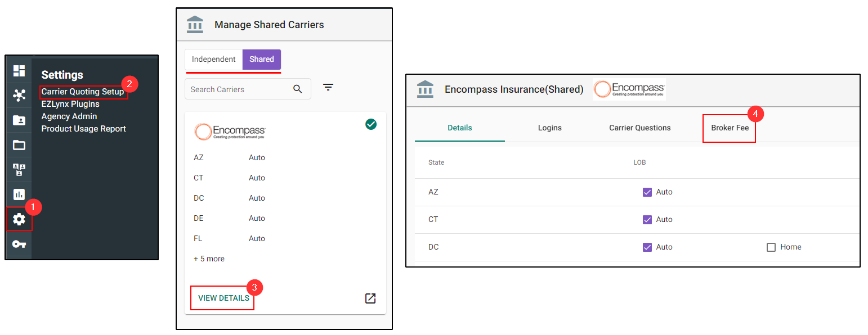Click VIEW DETAILS on Encompass card
Screen dimensions: 868x335
(x=223, y=298)
